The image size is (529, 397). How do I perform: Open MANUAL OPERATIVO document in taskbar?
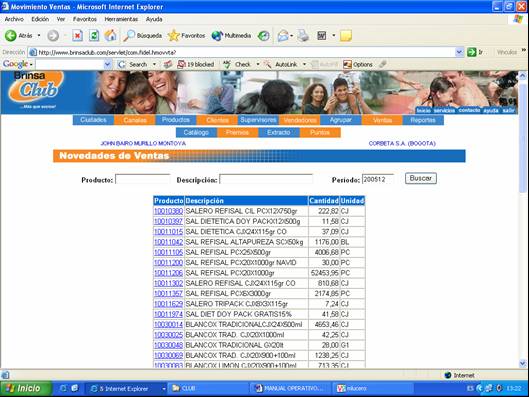coord(291,389)
